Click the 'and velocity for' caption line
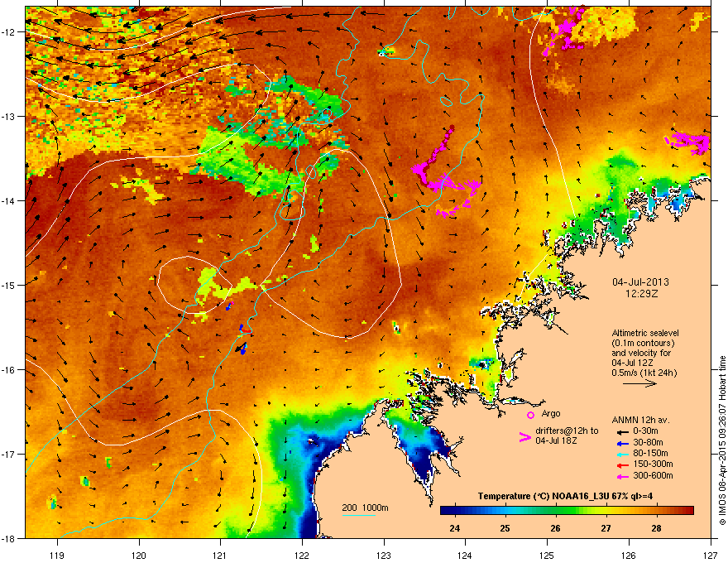 (641, 353)
